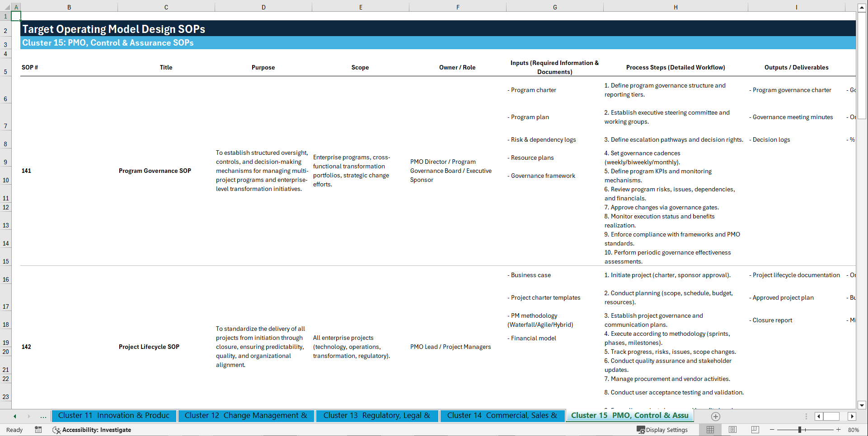The height and width of the screenshot is (436, 868).
Task: Select the Cluster 14 Commercial, Sales tab
Action: coord(502,415)
